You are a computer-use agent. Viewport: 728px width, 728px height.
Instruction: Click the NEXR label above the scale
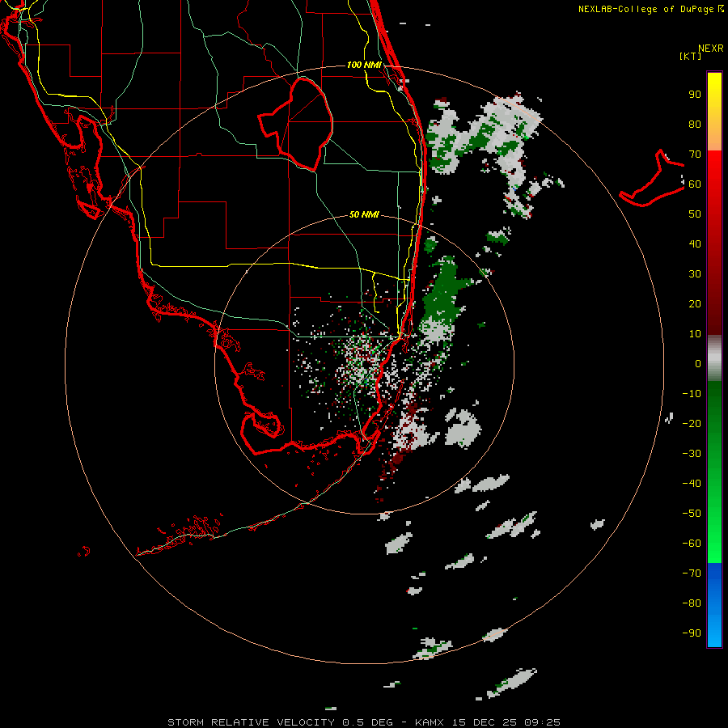coord(711,48)
